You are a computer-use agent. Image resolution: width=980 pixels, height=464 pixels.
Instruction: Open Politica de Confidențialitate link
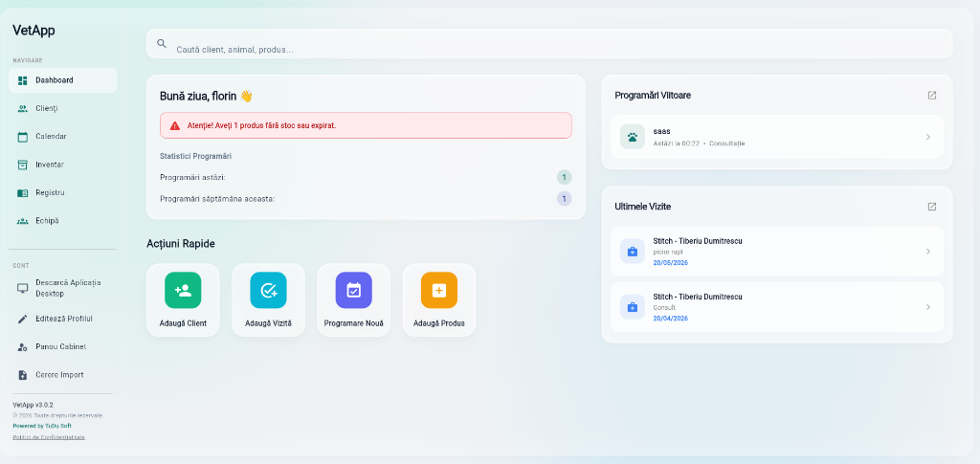(x=49, y=437)
